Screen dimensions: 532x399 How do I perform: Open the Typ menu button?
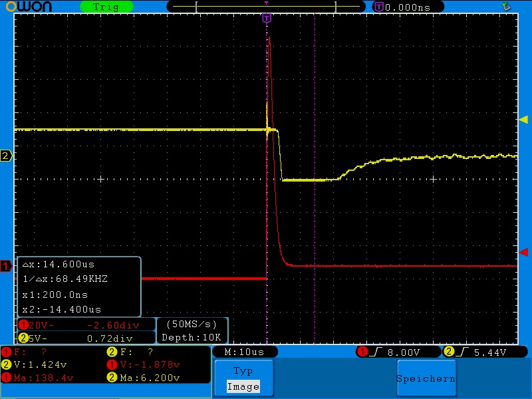click(243, 378)
